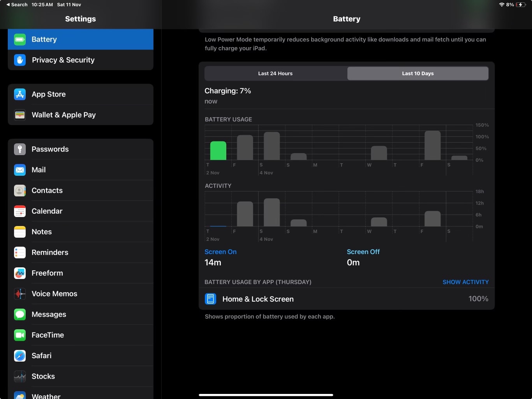Tap the 0m screen off value

[x=353, y=263]
